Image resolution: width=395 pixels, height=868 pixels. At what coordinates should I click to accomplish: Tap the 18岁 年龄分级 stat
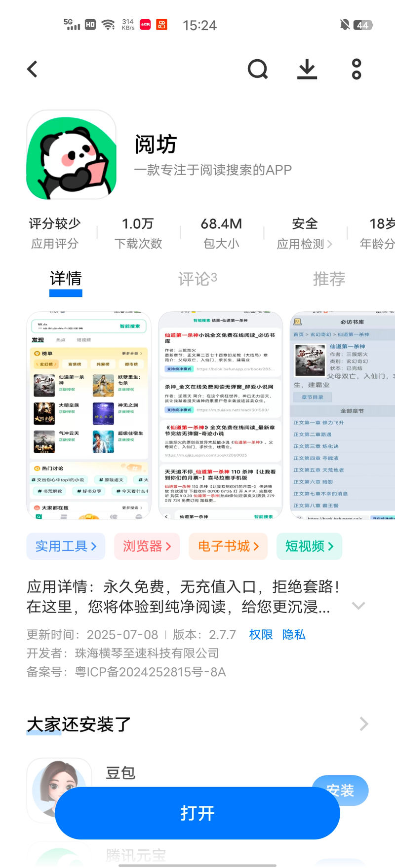378,233
